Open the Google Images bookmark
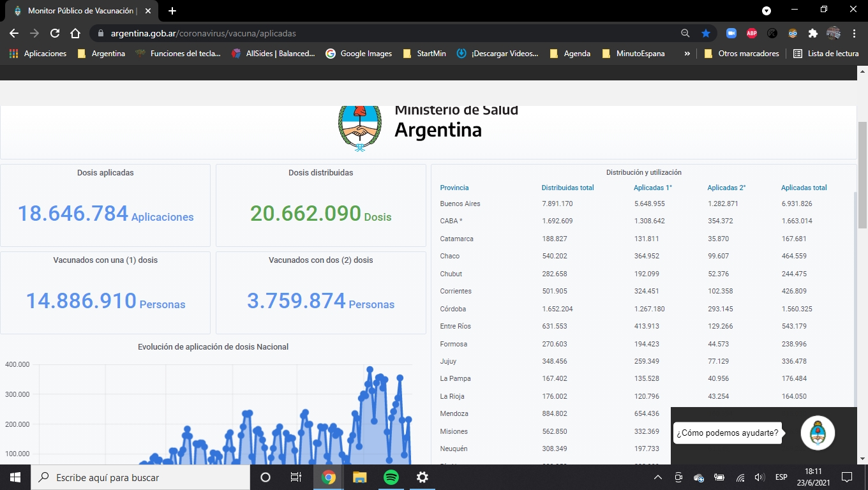868x490 pixels. 359,54
